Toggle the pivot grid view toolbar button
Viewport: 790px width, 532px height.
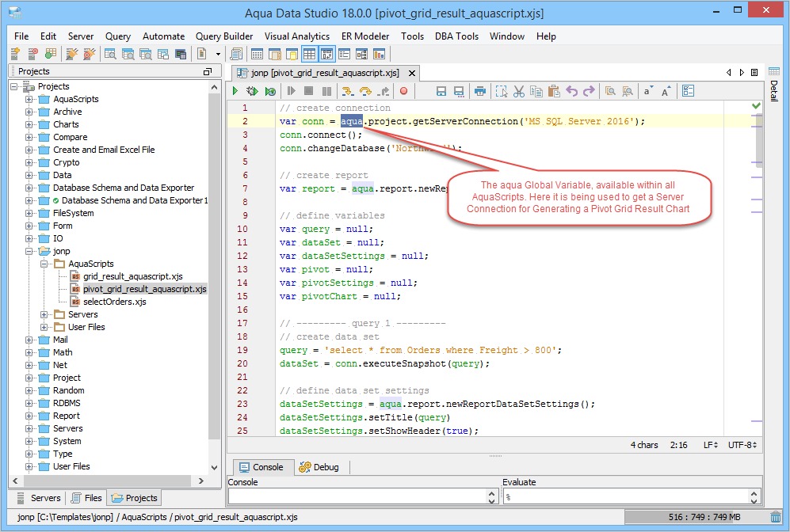pos(326,55)
